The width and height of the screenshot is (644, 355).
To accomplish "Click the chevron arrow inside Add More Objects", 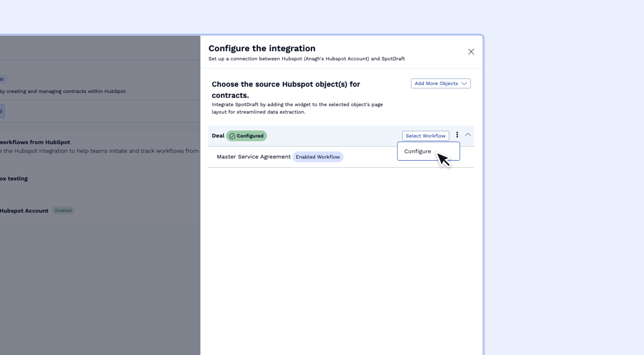I will (x=464, y=83).
